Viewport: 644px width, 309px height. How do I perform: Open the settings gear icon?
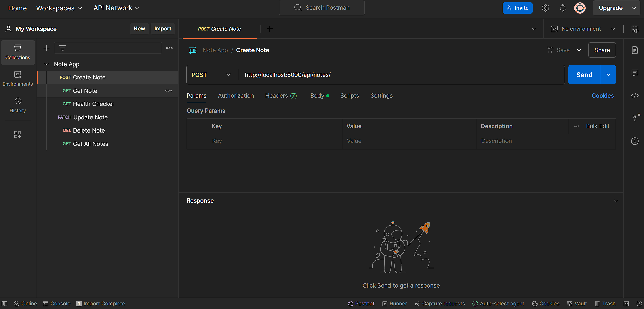tap(546, 8)
